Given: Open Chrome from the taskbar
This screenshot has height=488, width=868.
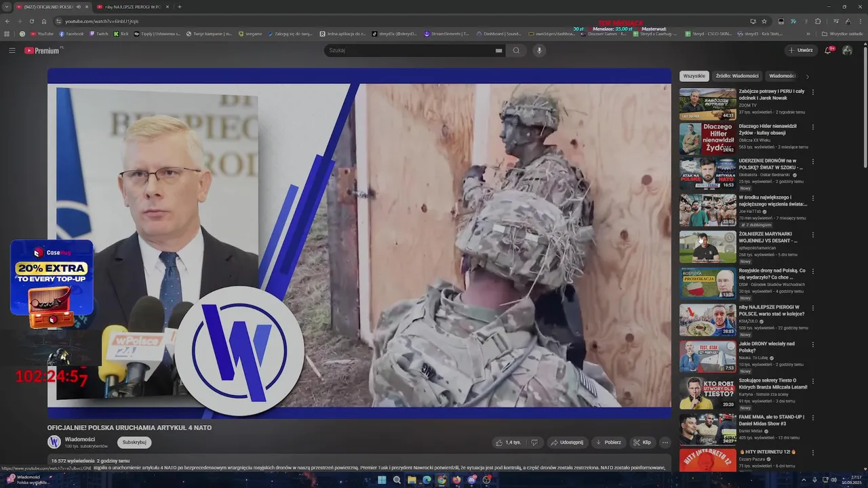Looking at the screenshot, I should coord(441,480).
